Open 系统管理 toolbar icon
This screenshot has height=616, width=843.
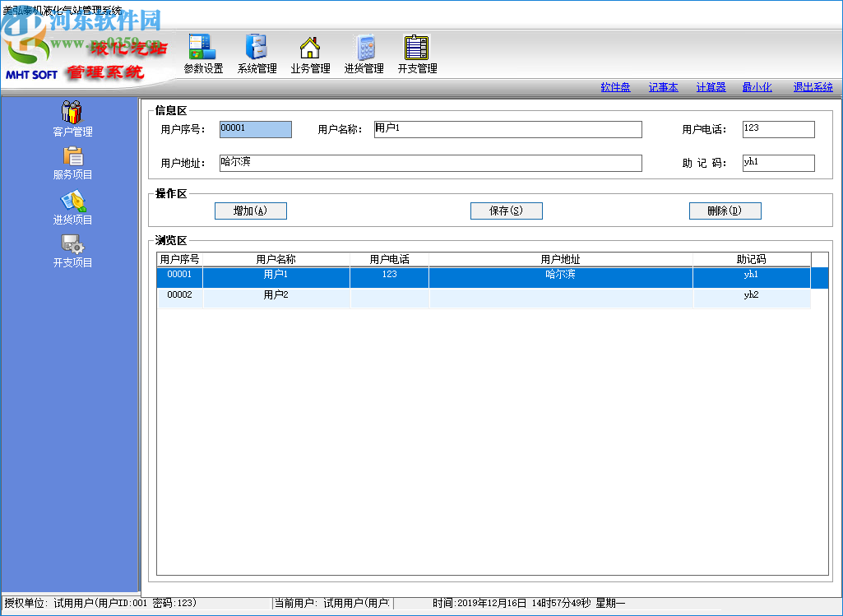257,53
